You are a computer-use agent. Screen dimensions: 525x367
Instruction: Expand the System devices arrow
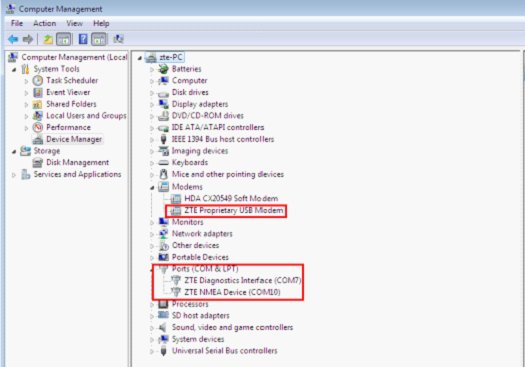(x=152, y=340)
